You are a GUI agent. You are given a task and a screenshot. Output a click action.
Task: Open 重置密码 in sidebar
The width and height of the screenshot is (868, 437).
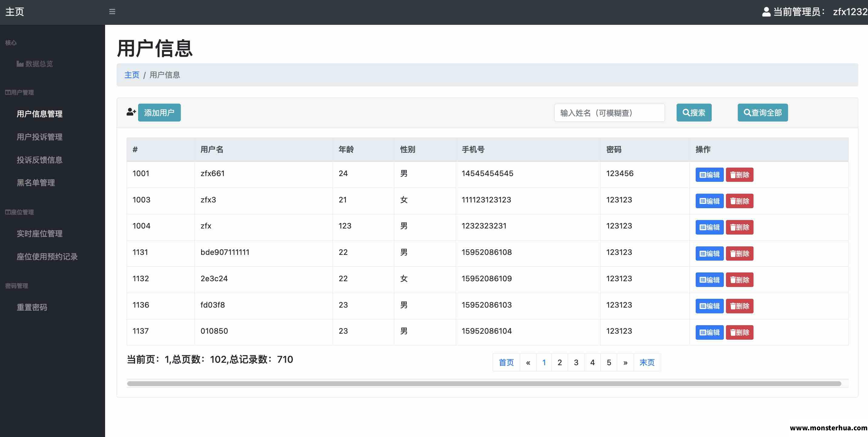[32, 307]
